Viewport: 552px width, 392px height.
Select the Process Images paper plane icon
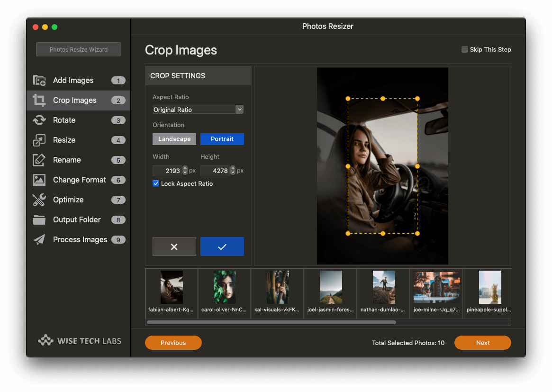pyautogui.click(x=39, y=240)
